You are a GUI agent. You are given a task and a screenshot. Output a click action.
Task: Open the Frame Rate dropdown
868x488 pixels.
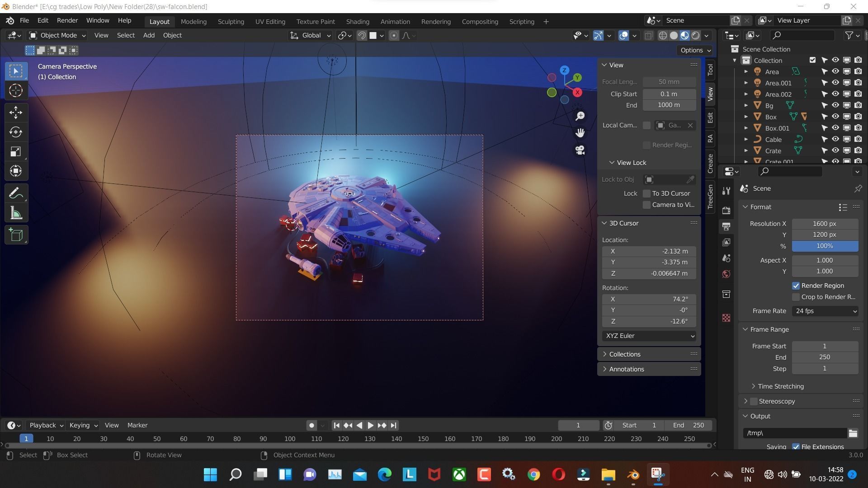coord(825,311)
